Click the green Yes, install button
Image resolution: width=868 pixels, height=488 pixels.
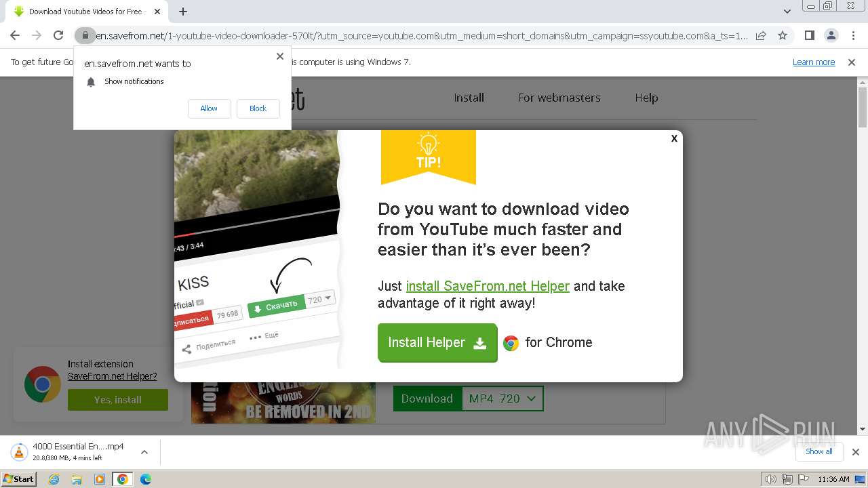(x=118, y=400)
